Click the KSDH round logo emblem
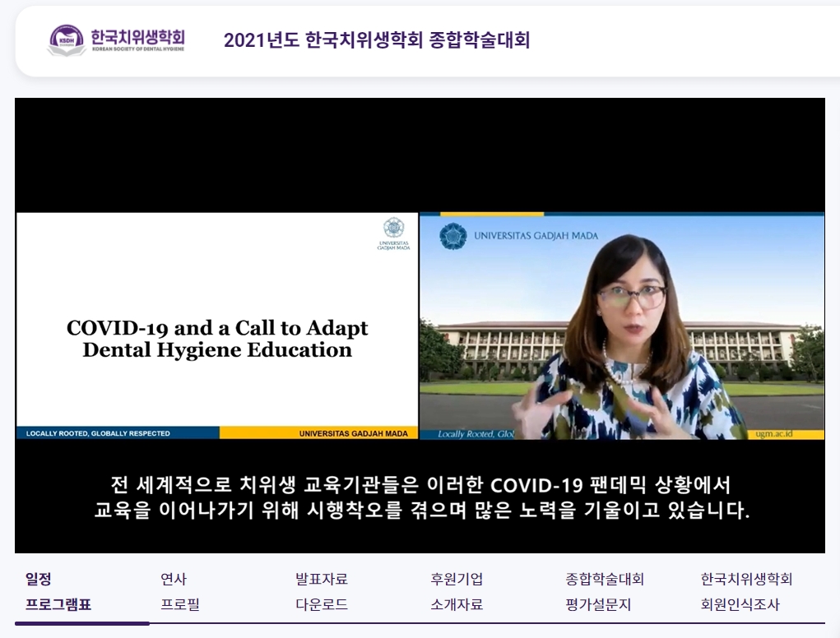 click(x=66, y=39)
